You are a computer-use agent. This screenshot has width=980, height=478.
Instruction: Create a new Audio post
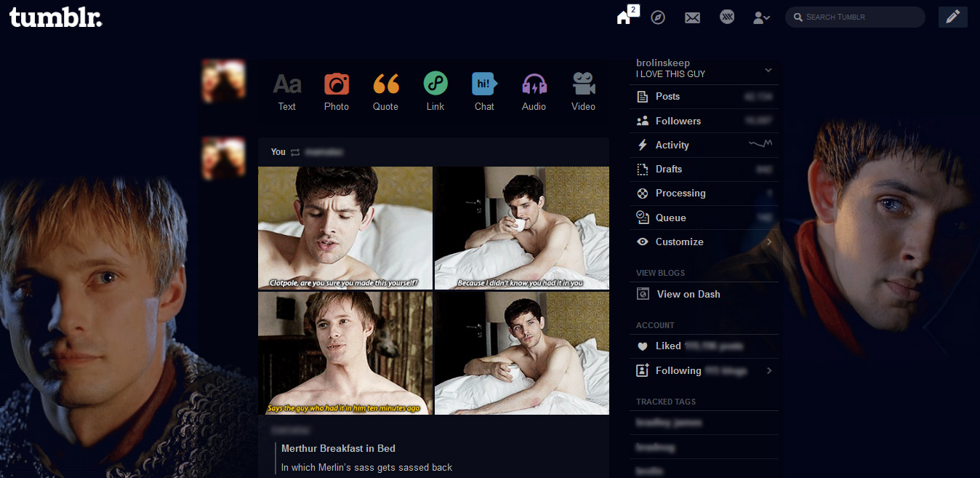(534, 92)
